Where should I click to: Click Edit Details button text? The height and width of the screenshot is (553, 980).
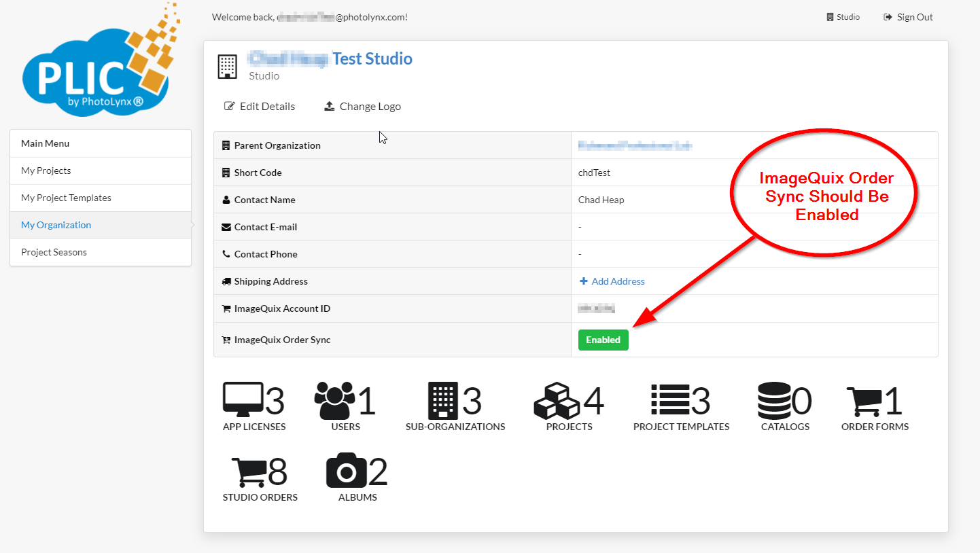pos(268,107)
